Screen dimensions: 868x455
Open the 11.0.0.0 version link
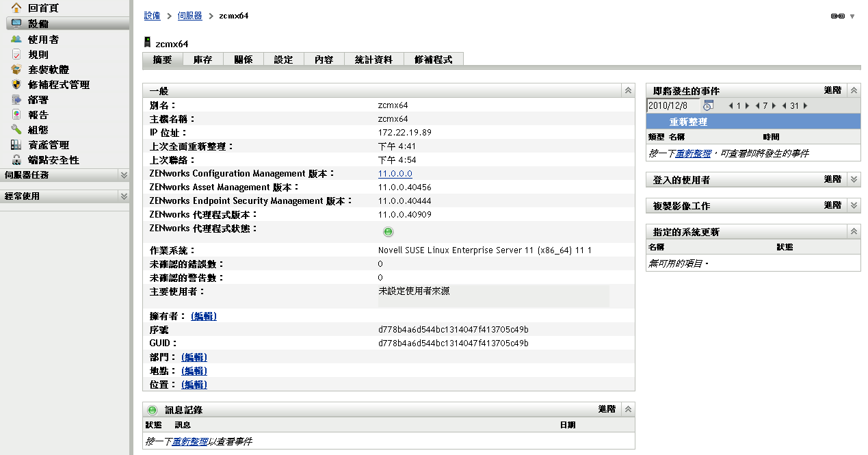tap(395, 174)
